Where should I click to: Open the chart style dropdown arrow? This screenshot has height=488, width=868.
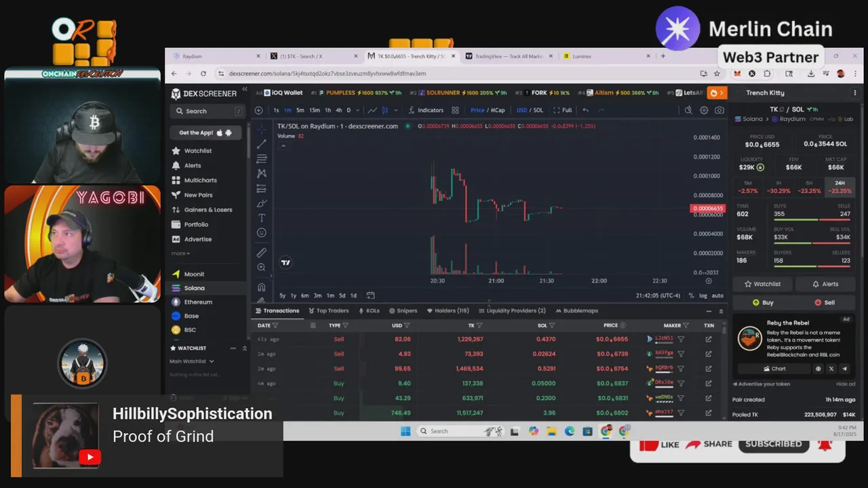[x=396, y=110]
